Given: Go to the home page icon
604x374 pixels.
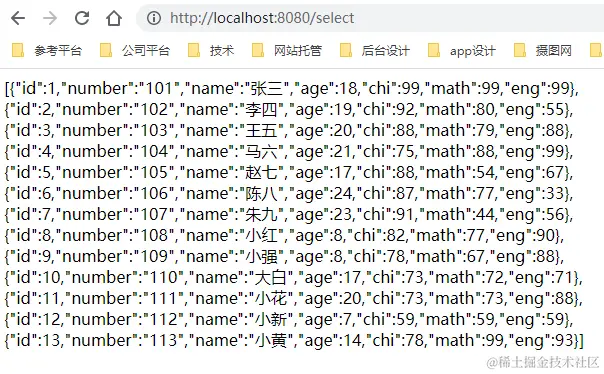Looking at the screenshot, I should [x=114, y=18].
